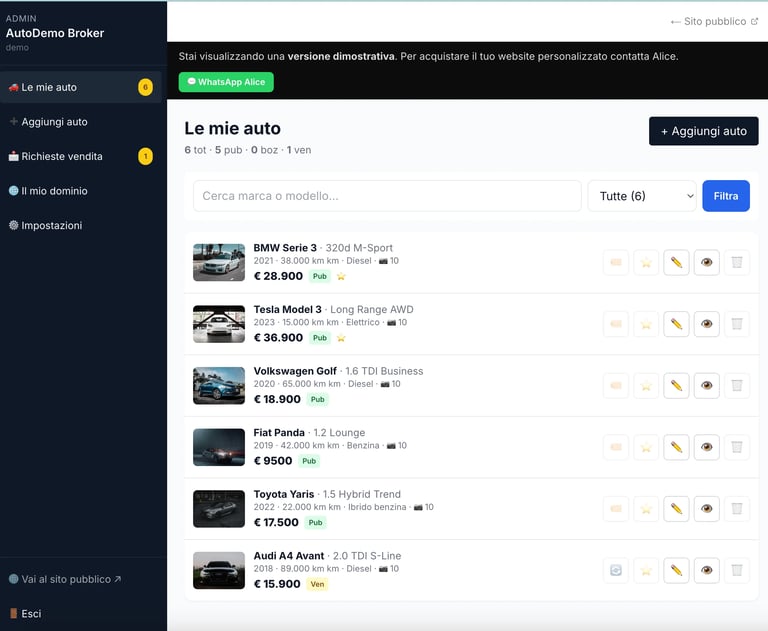Toggle featured star button for Audi A4 Avant
The height and width of the screenshot is (631, 768).
646,570
